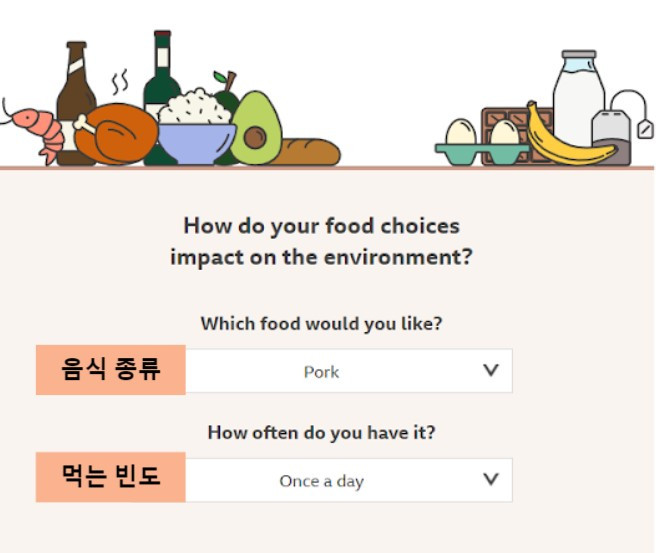Click the apple behind the rice bowl
This screenshot has width=656, height=553.
point(226,94)
